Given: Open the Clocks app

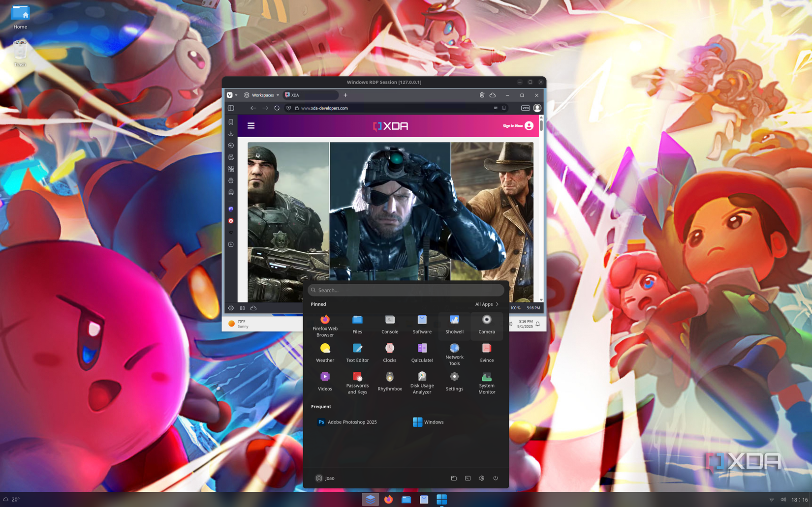Looking at the screenshot, I should pyautogui.click(x=390, y=354).
